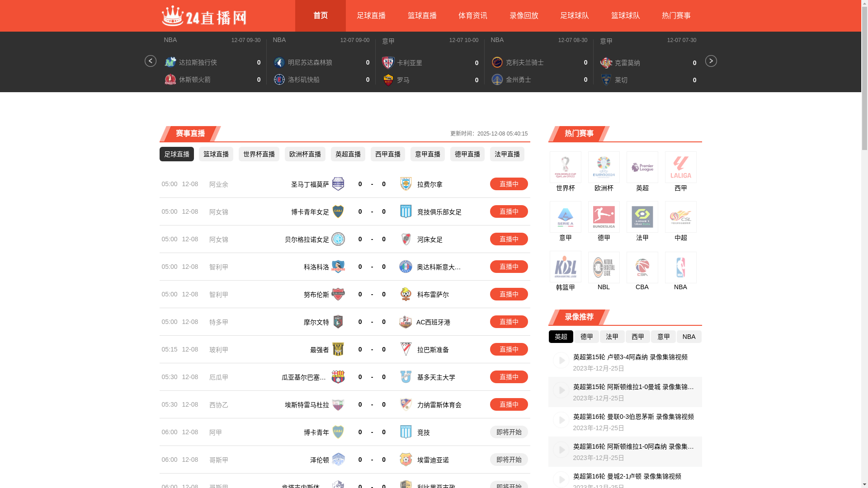The image size is (868, 488).
Task: Select the 英超直播 filter tab
Action: pyautogui.click(x=348, y=154)
